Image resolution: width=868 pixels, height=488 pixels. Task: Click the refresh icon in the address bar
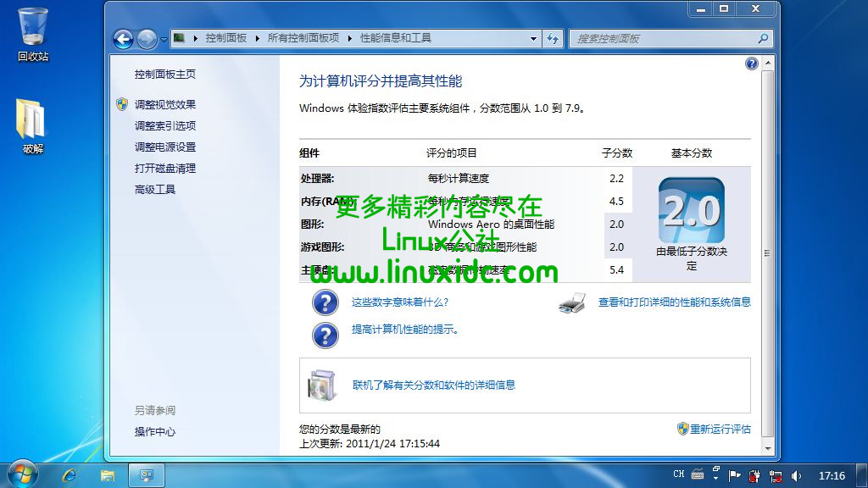(552, 38)
